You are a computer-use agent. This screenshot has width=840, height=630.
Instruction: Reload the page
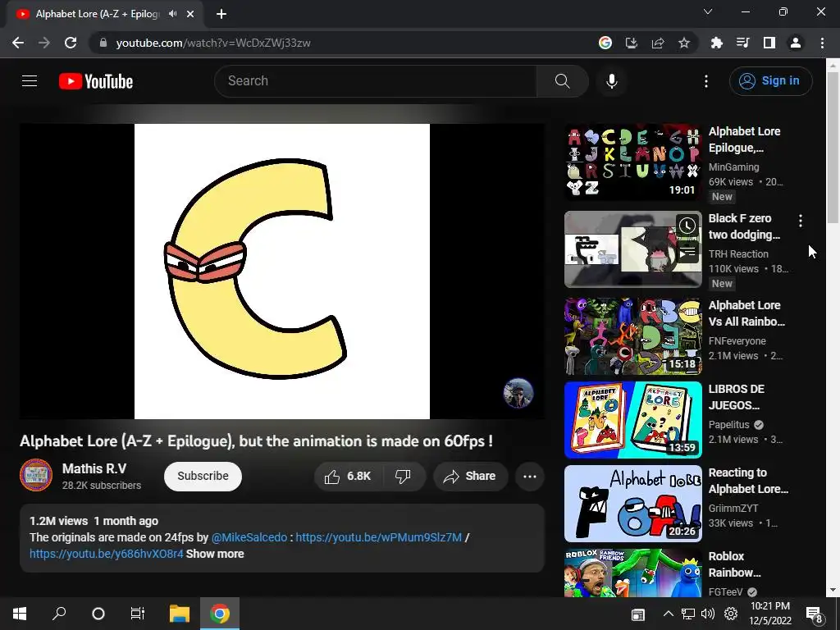(71, 43)
